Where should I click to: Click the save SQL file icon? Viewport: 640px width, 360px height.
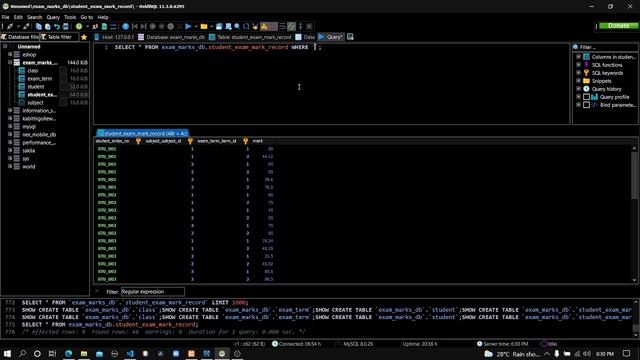click(219, 27)
